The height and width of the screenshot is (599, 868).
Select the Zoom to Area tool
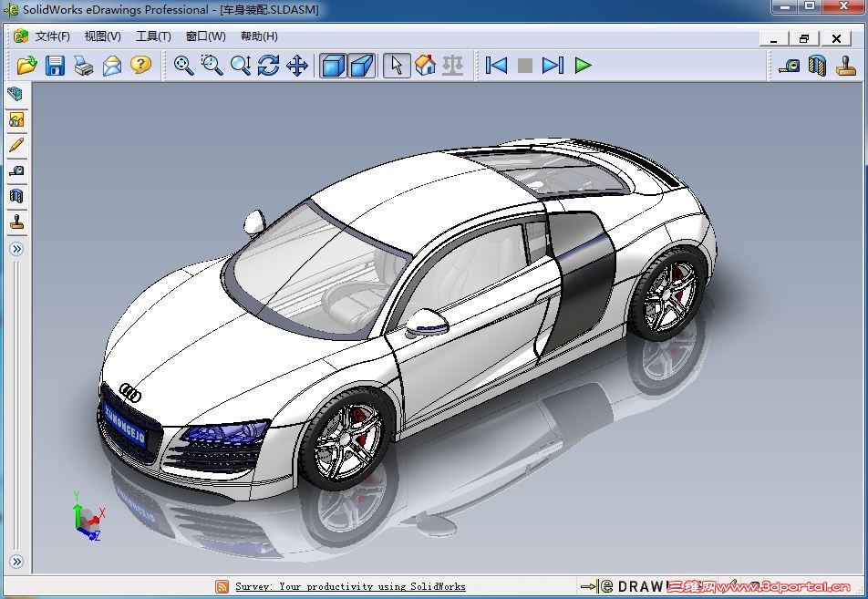[x=212, y=66]
